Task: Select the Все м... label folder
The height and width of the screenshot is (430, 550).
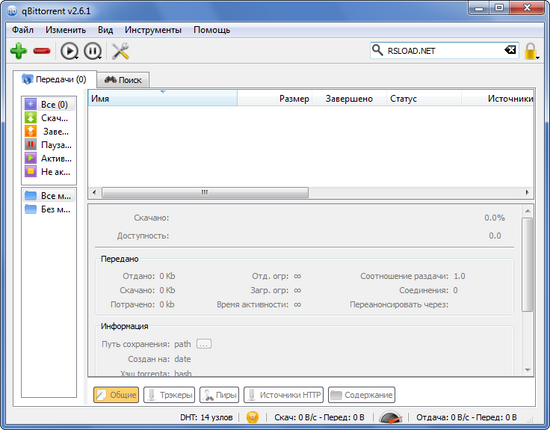Action: point(49,196)
